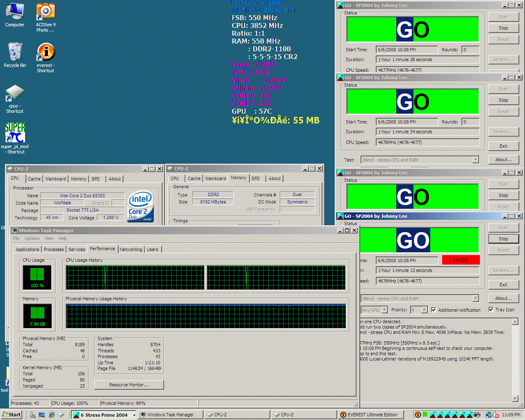Click Stop in the SP2004 window showing 34 seconds
525x420 pixels.
pyautogui.click(x=503, y=100)
